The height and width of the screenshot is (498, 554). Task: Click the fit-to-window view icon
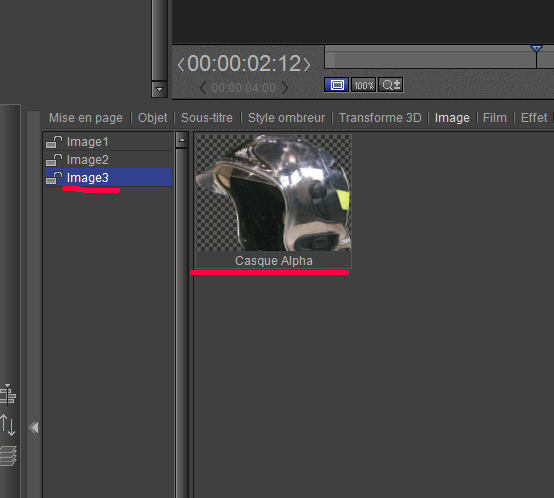point(336,85)
